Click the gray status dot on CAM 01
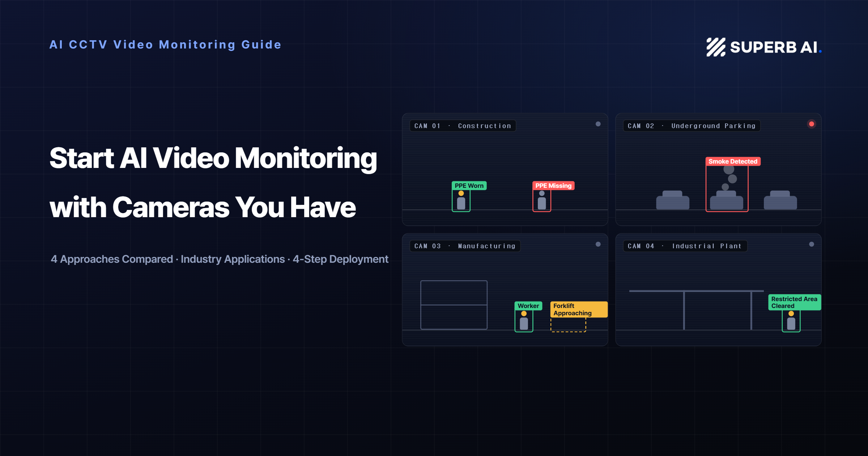Viewport: 868px width, 456px height. [598, 124]
